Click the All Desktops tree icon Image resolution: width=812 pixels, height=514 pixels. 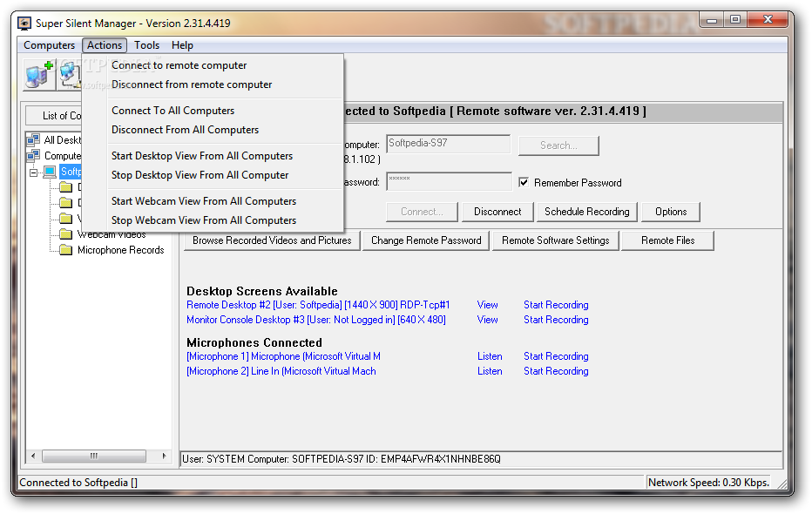coord(33,139)
